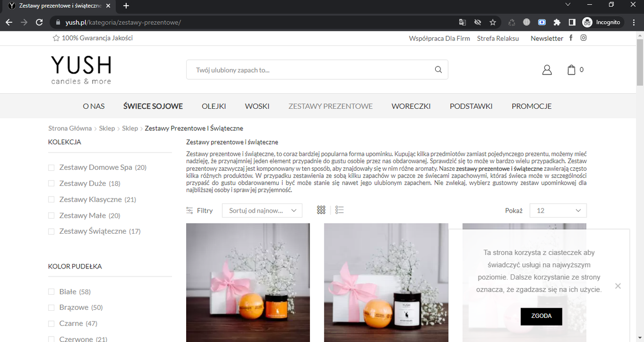Open the WOSKI menu
The width and height of the screenshot is (644, 342).
coord(257,106)
